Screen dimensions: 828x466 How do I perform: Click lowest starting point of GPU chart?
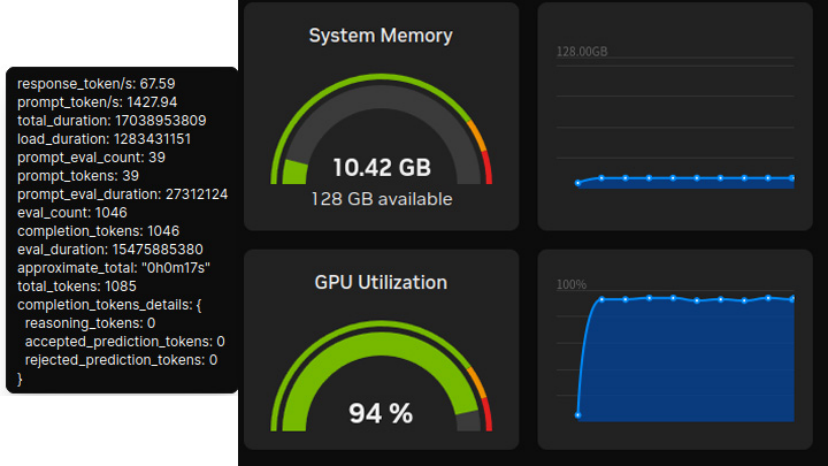[x=578, y=414]
